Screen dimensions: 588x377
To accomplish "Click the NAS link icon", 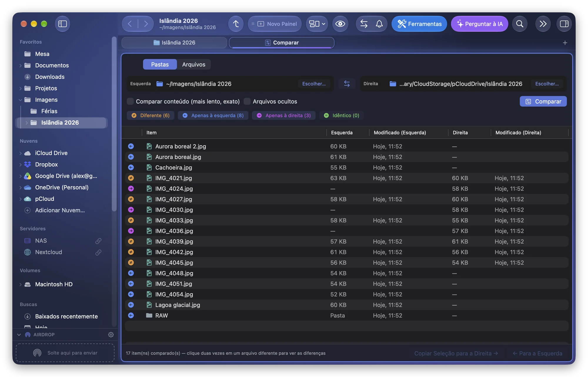I will point(98,241).
